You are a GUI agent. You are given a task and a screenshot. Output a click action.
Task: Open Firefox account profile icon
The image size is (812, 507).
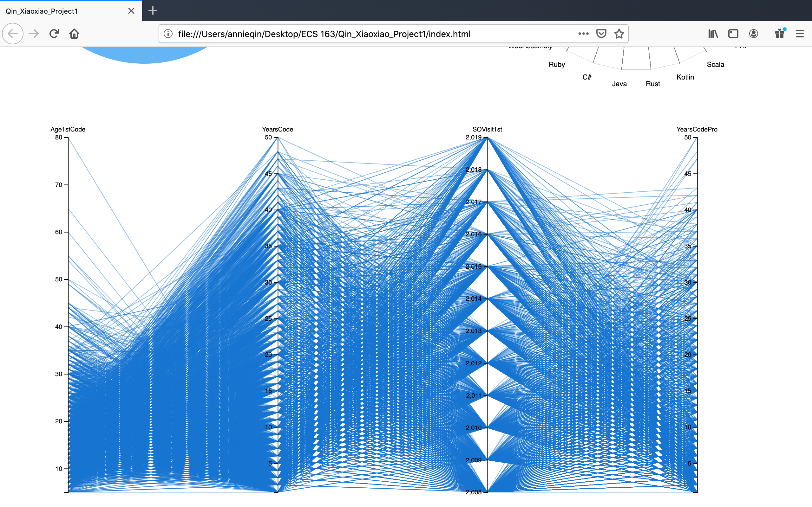pyautogui.click(x=753, y=34)
